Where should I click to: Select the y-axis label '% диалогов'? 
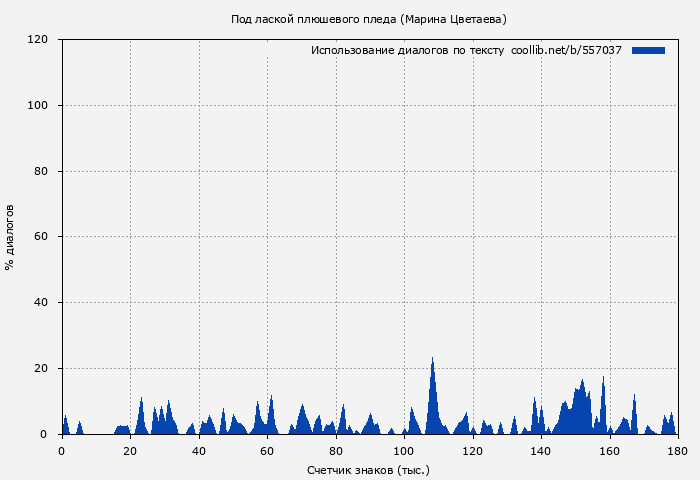10,237
